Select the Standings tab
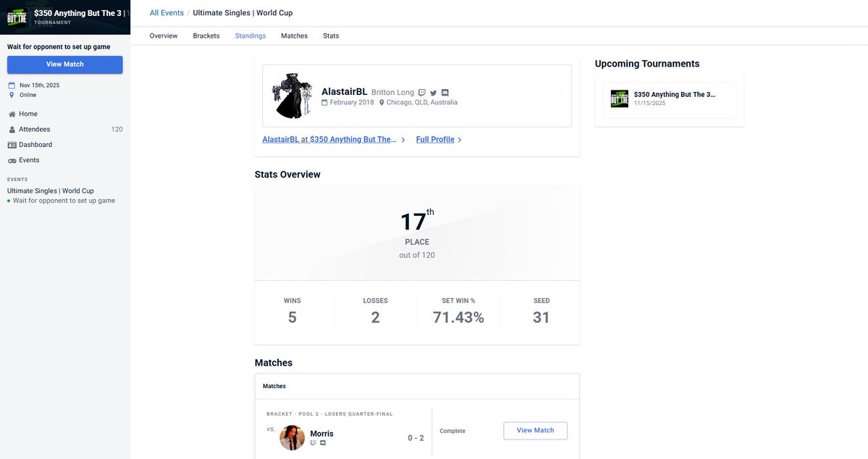This screenshot has width=868, height=459. coord(250,36)
